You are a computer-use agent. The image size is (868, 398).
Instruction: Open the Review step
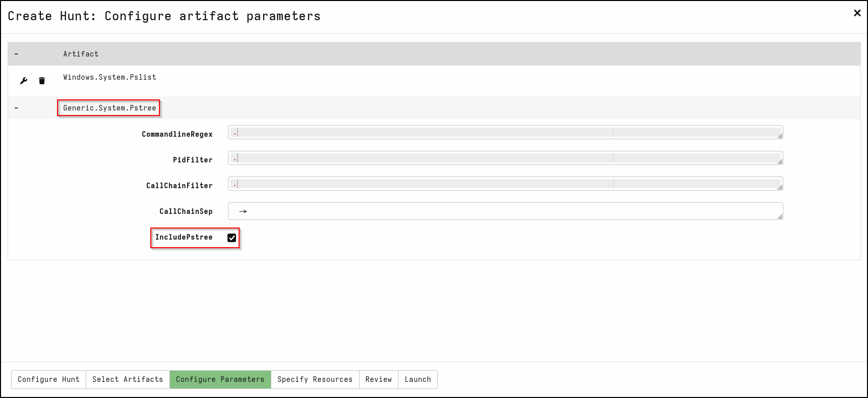pos(379,379)
